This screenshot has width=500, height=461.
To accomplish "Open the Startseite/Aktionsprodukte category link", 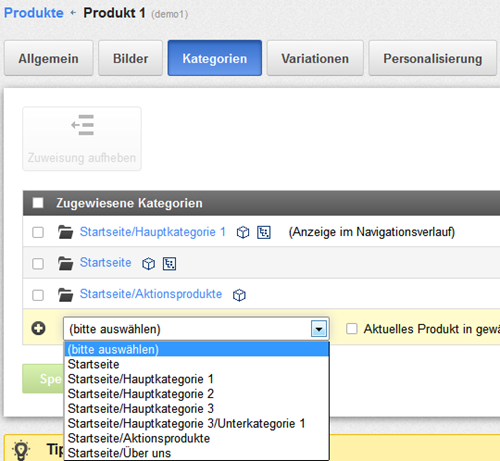I will (151, 294).
